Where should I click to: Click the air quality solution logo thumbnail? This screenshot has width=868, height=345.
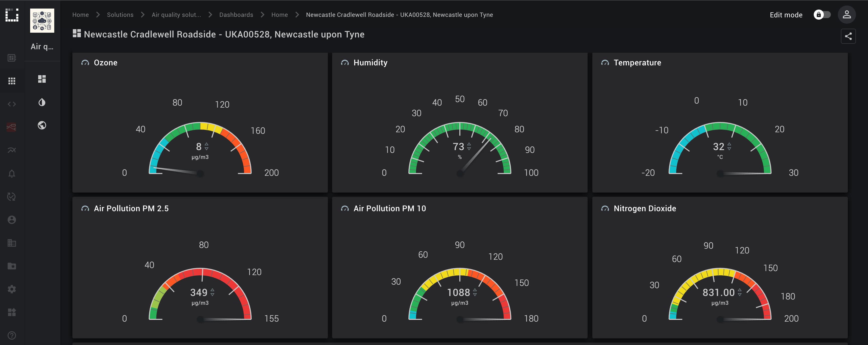click(x=42, y=21)
